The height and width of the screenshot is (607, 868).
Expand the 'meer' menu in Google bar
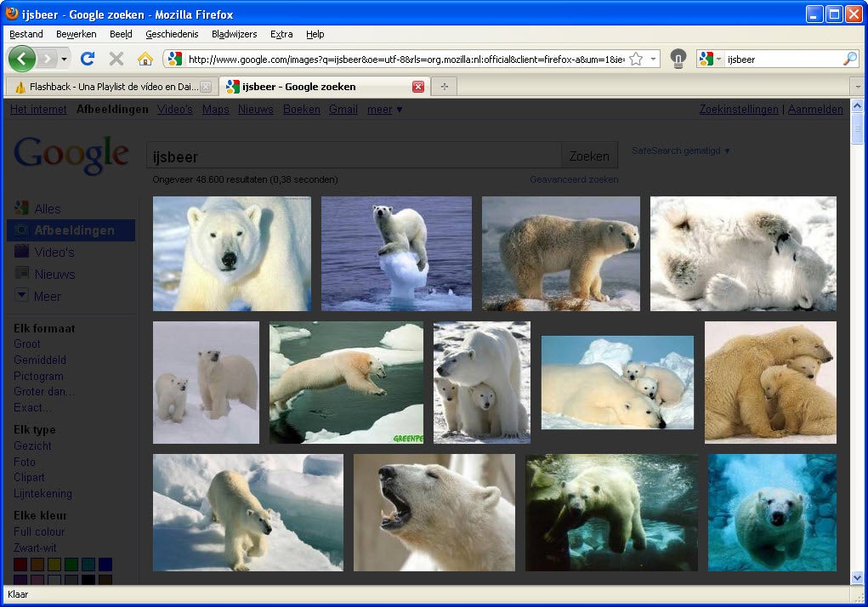click(385, 109)
